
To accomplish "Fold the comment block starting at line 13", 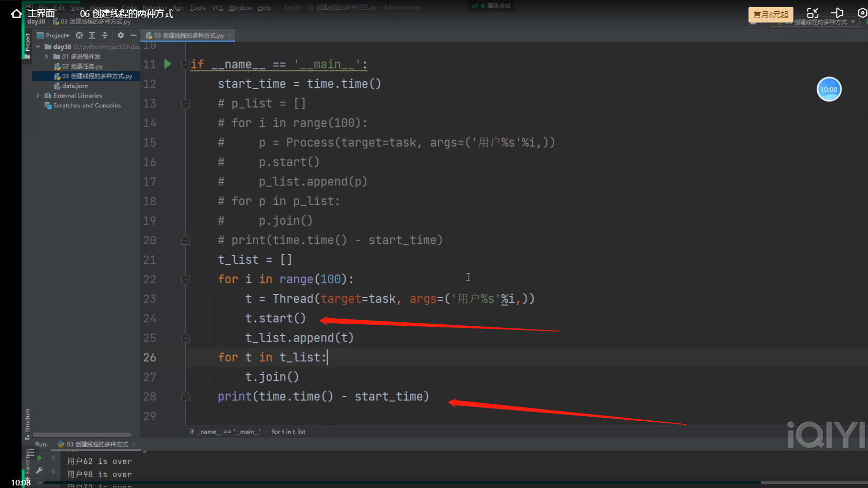I will tap(185, 104).
